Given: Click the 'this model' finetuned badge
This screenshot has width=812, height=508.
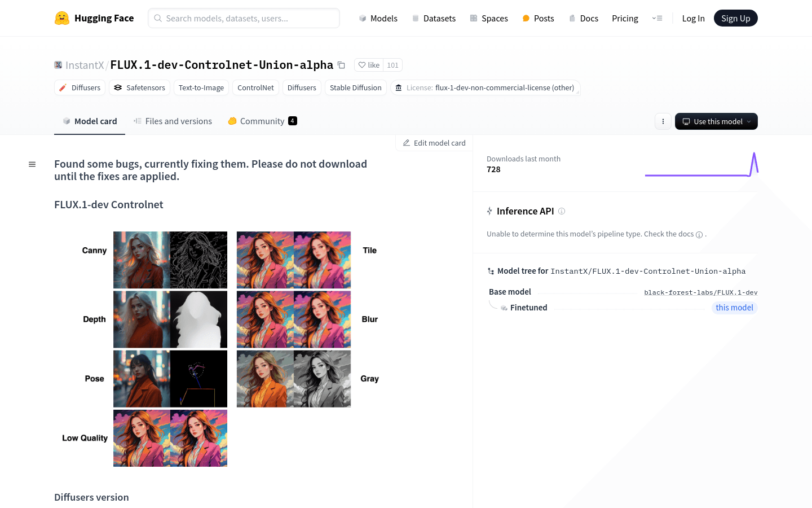Looking at the screenshot, I should tap(734, 308).
